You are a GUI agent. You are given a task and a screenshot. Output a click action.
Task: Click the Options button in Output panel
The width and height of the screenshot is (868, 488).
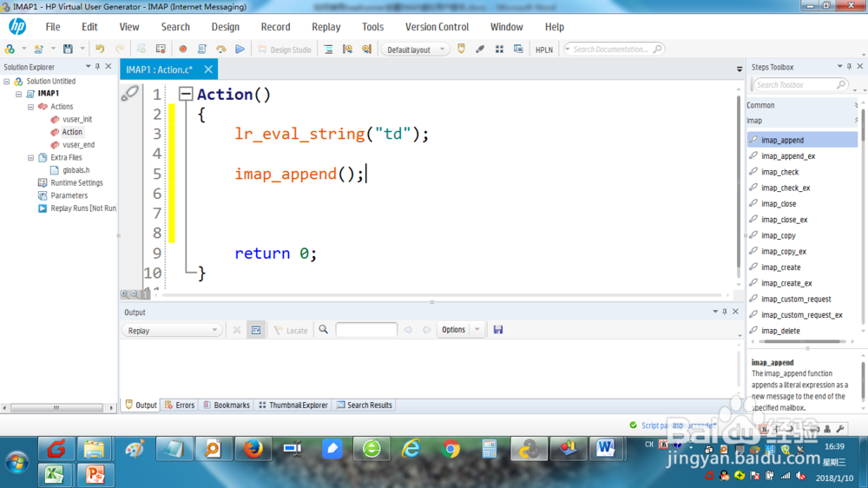click(453, 330)
